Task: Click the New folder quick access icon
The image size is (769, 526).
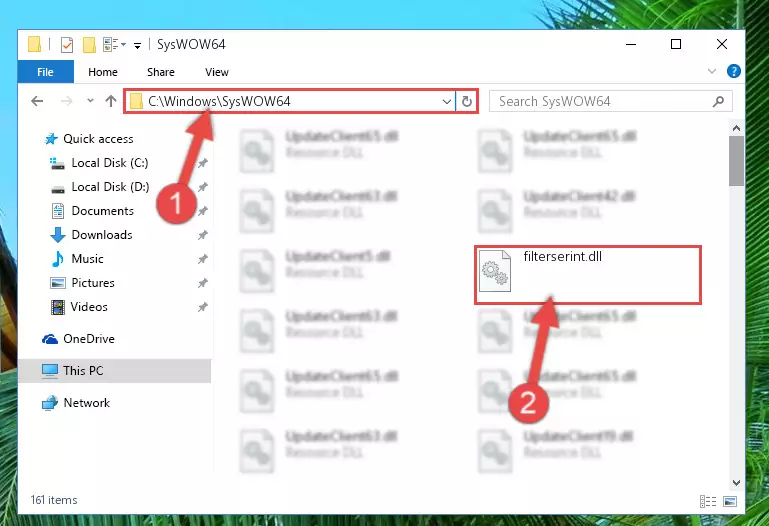Action: point(89,45)
